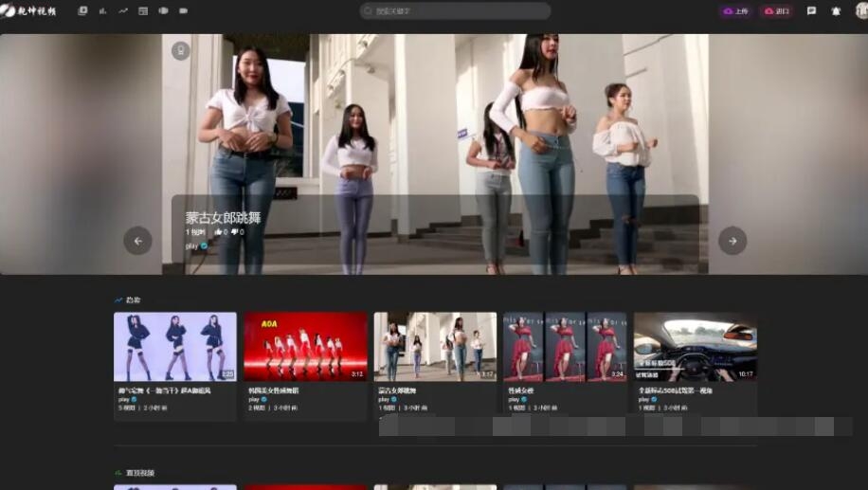Image resolution: width=868 pixels, height=490 pixels.
Task: Open the trending line-graph icon in navbar
Action: click(x=123, y=11)
